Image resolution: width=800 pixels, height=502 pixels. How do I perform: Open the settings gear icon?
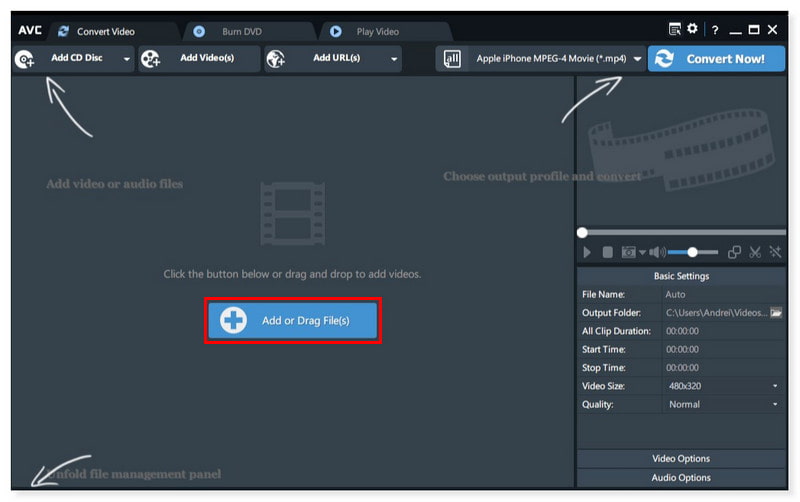tap(692, 30)
